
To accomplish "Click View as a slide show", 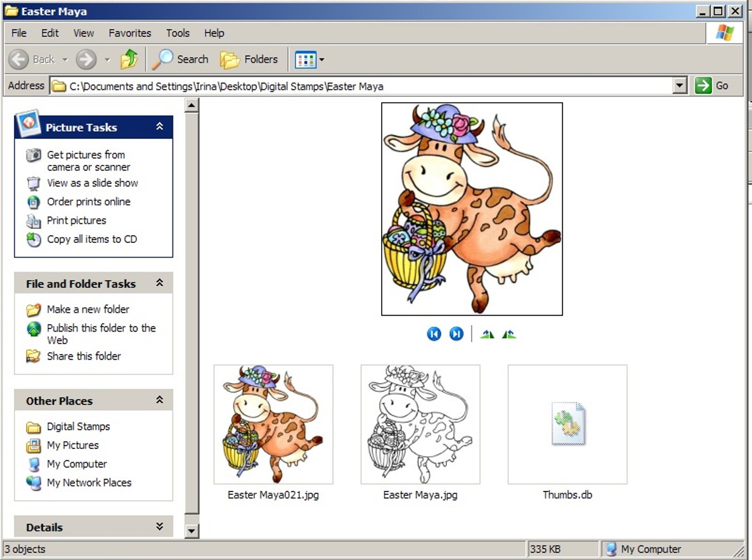I will tap(93, 183).
